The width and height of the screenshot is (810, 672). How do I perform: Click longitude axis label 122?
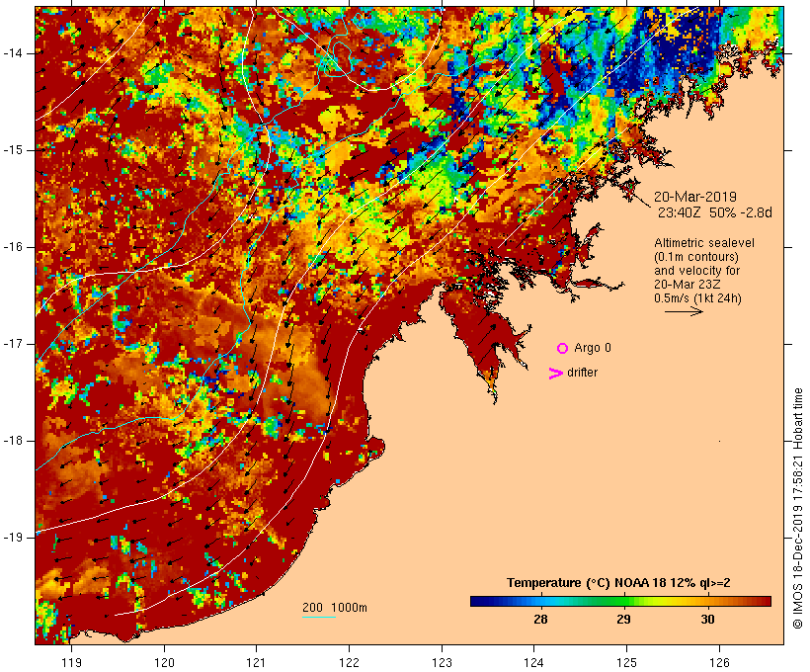[x=350, y=662]
